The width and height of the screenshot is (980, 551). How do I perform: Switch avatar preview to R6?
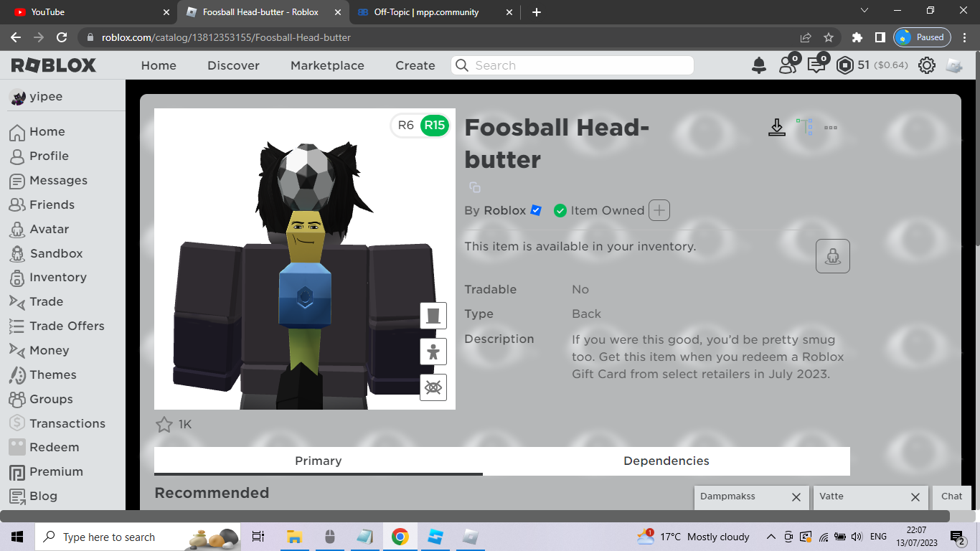406,126
